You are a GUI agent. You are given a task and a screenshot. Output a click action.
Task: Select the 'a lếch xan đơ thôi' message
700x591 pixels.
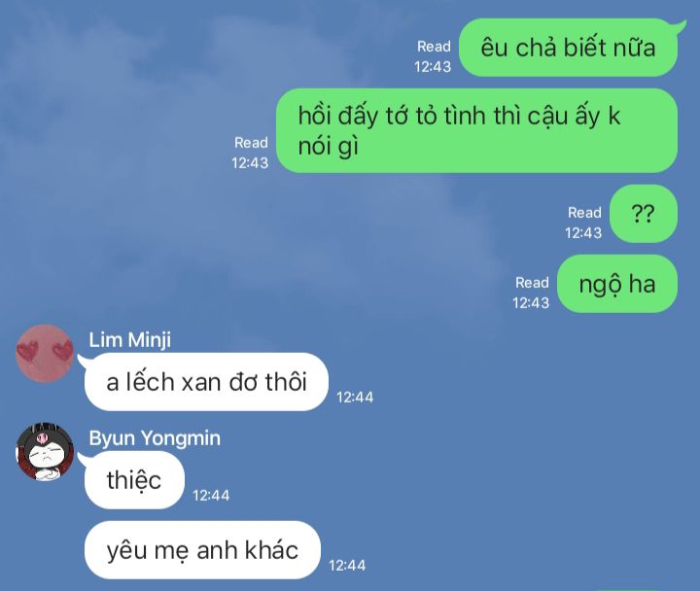pyautogui.click(x=206, y=382)
